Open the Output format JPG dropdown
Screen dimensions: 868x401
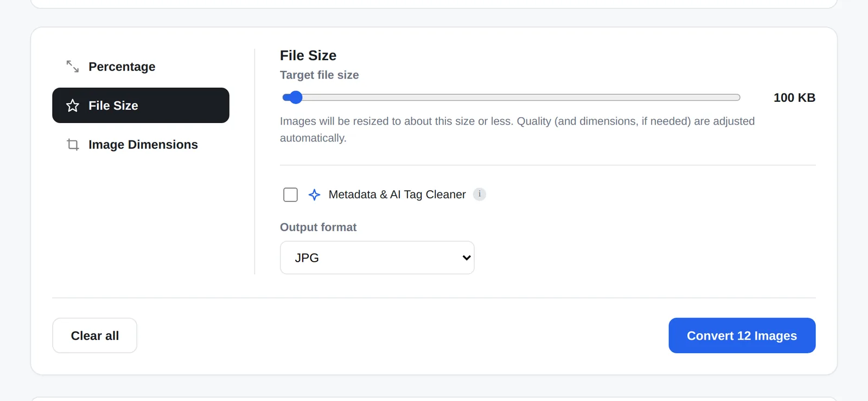[377, 258]
